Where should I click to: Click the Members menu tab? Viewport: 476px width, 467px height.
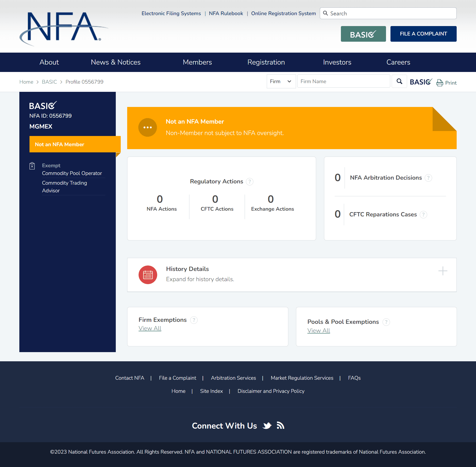coord(197,62)
